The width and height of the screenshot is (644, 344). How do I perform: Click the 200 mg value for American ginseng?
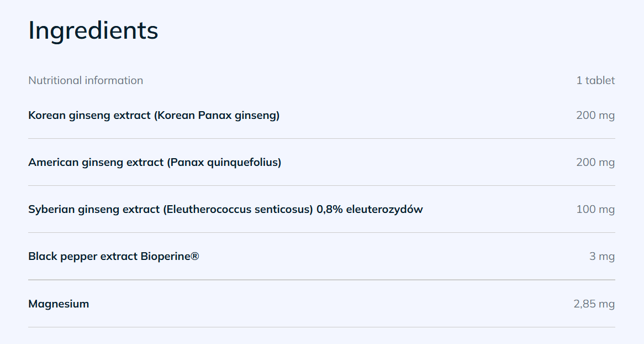pos(595,163)
